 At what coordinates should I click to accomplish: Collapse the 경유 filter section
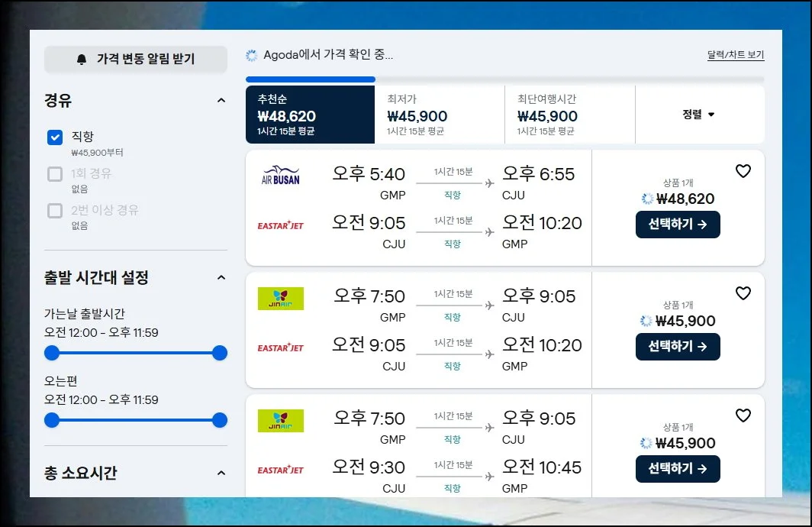click(221, 101)
